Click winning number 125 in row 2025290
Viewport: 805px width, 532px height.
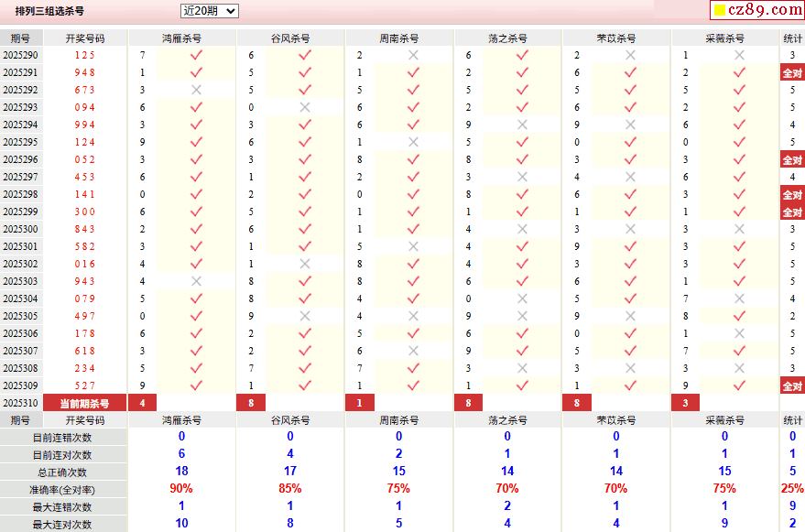pos(84,55)
